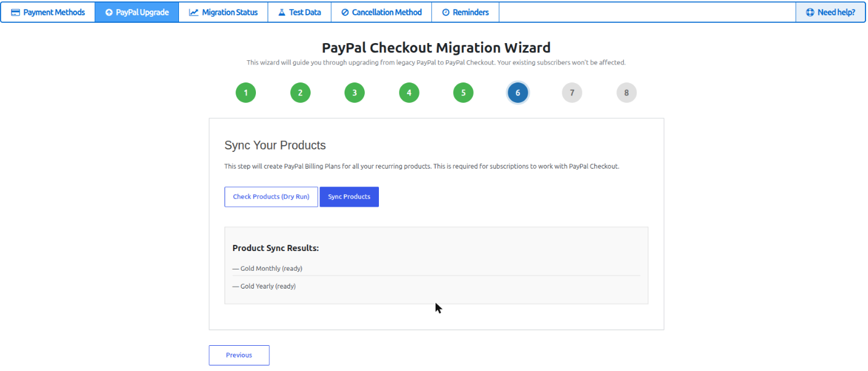Click the credit card icon on Payment Methods
868x371 pixels.
point(15,12)
